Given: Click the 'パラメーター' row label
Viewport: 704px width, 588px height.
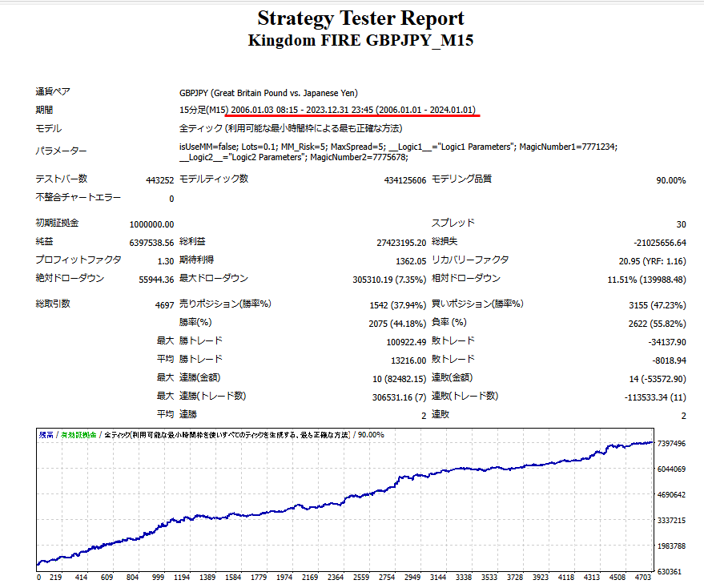Looking at the screenshot, I should (61, 151).
